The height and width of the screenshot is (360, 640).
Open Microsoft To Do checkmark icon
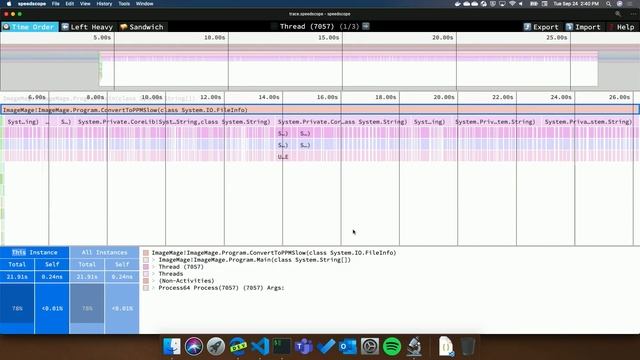pos(326,347)
